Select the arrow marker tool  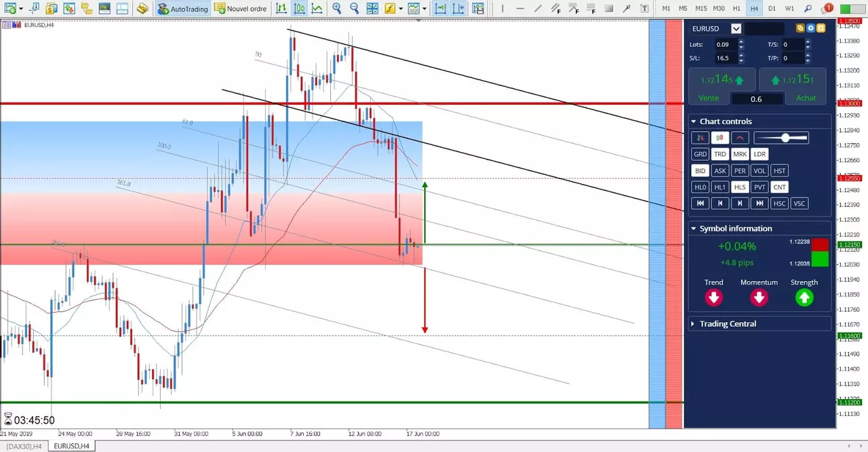coord(627,8)
